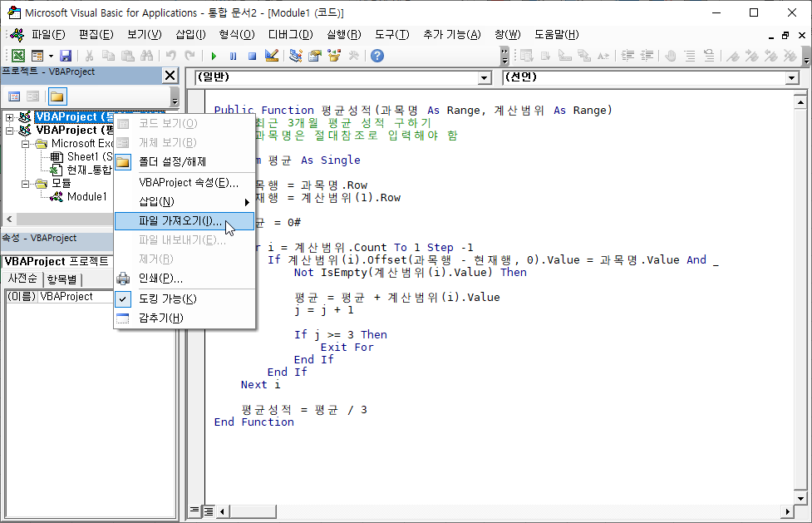This screenshot has width=812, height=523.
Task: Expand the 삽입(N) submenu in context menu
Action: (185, 201)
